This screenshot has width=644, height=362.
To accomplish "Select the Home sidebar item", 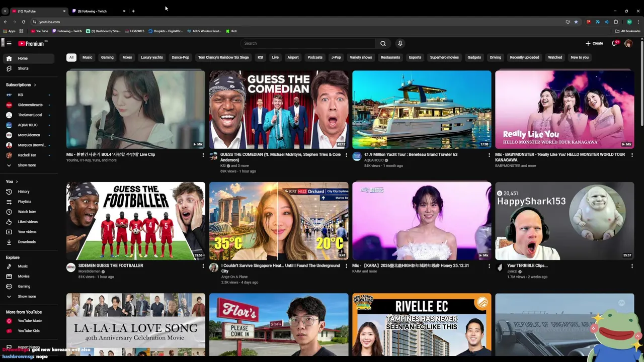I will pos(28,58).
